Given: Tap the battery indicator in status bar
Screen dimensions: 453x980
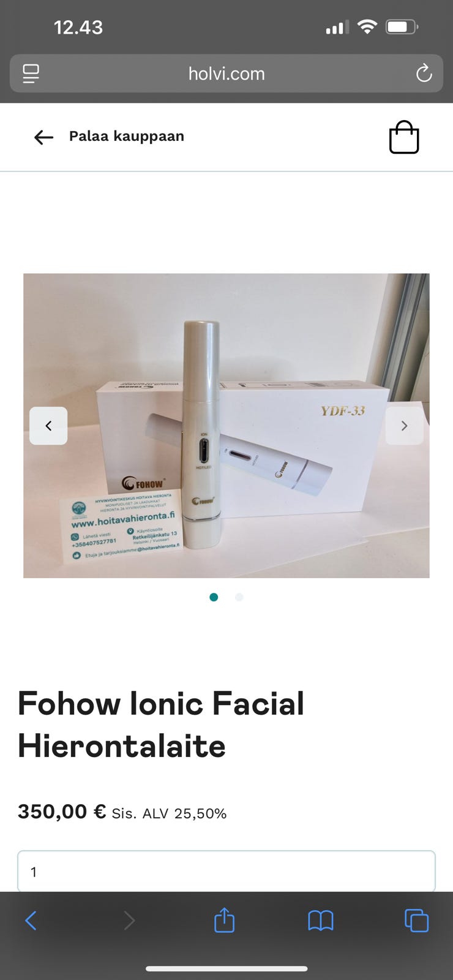Looking at the screenshot, I should (x=402, y=27).
